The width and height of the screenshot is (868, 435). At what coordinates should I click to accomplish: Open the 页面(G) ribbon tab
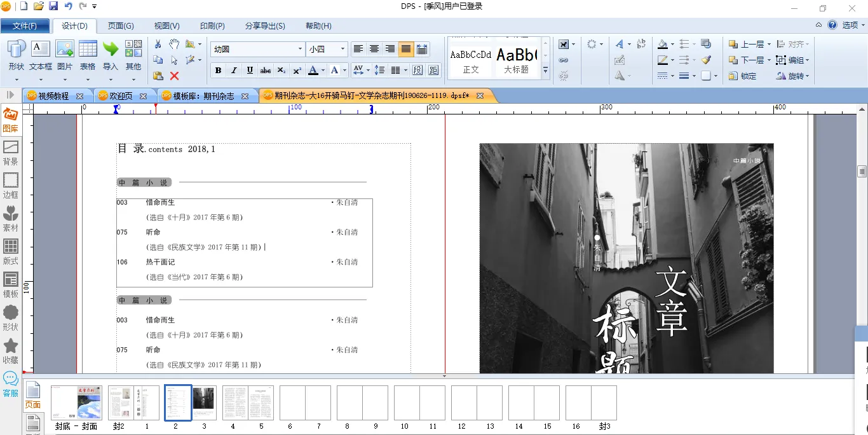pos(121,26)
